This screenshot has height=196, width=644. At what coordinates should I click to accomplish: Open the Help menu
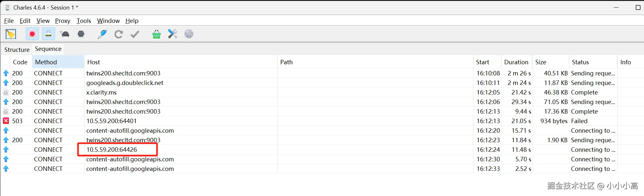pyautogui.click(x=132, y=21)
